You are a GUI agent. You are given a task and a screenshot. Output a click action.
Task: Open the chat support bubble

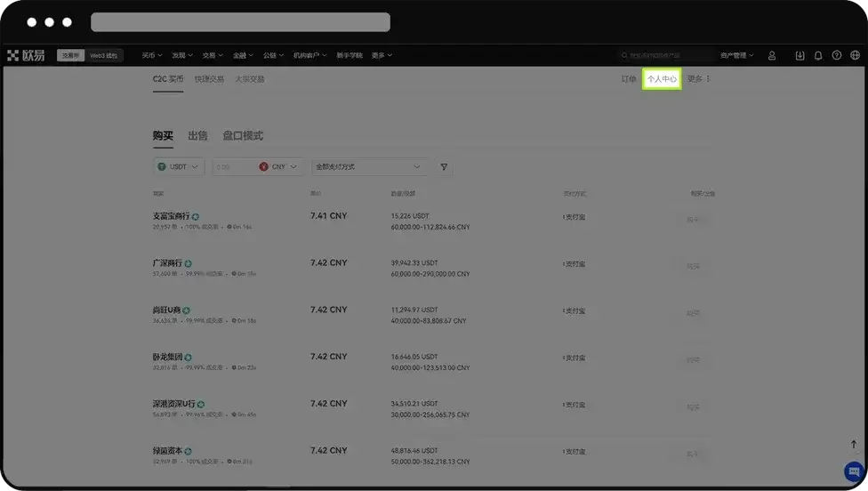(x=855, y=471)
